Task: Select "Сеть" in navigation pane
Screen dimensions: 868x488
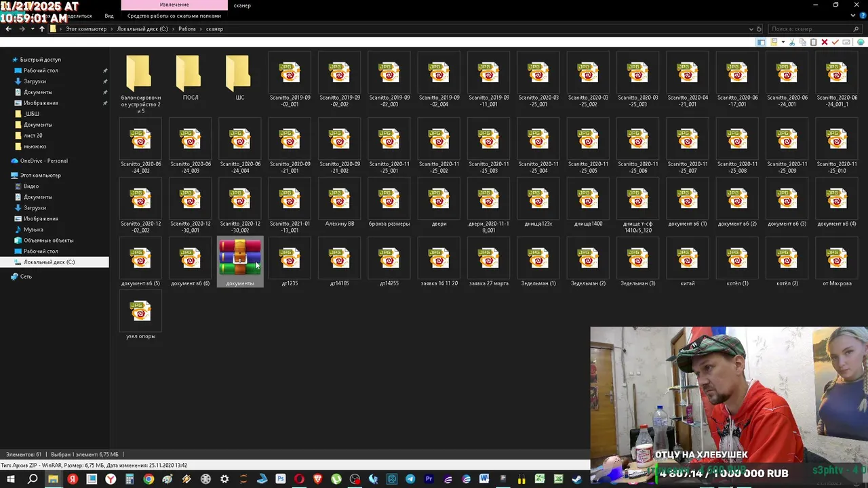Action: [26, 277]
